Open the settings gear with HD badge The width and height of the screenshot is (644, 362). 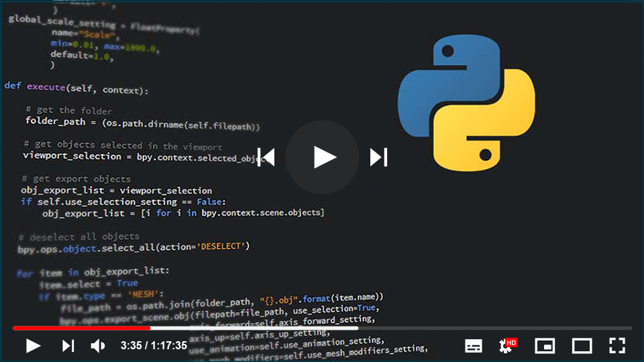click(507, 346)
